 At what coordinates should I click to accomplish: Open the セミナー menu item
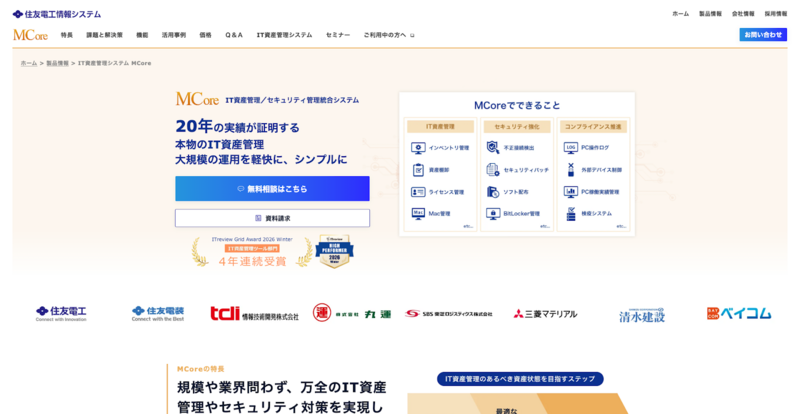click(338, 35)
